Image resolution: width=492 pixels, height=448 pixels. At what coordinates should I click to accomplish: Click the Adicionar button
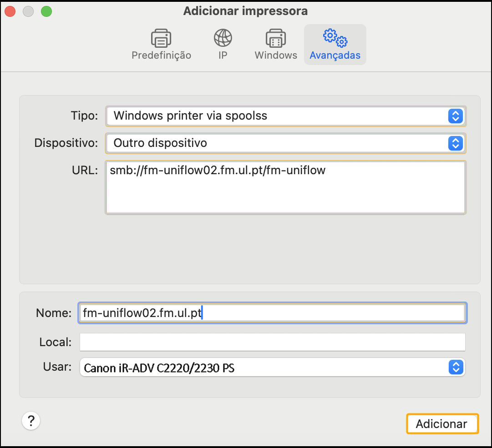pyautogui.click(x=442, y=423)
